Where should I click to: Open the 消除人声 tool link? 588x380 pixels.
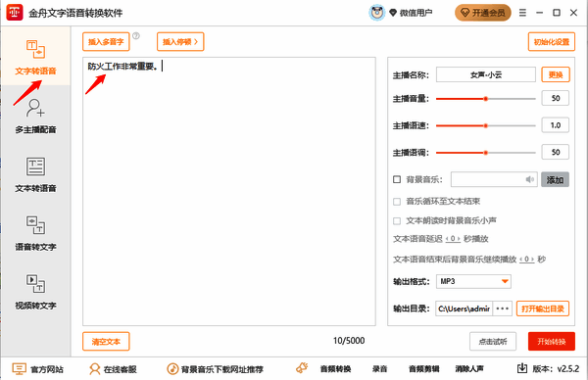pos(469,369)
